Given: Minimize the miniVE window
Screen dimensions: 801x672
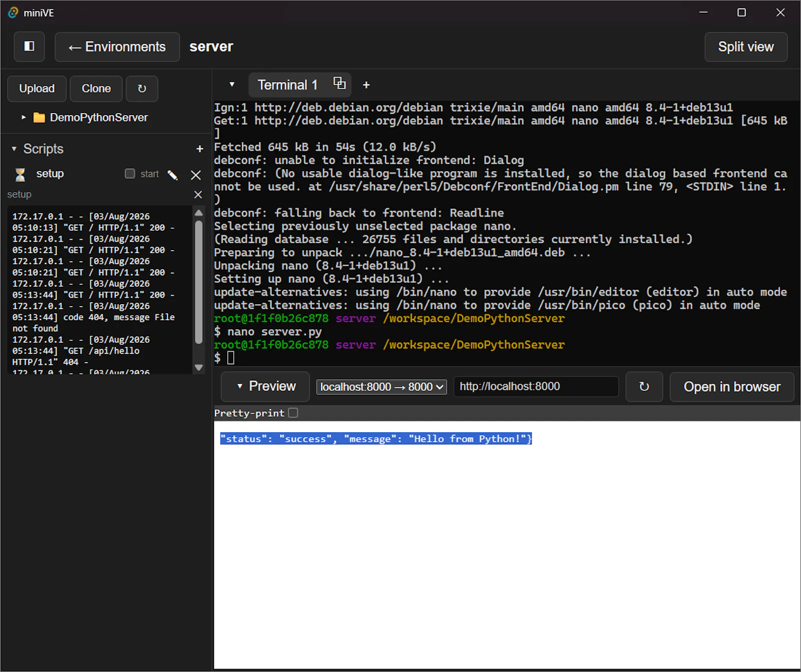Looking at the screenshot, I should point(703,13).
